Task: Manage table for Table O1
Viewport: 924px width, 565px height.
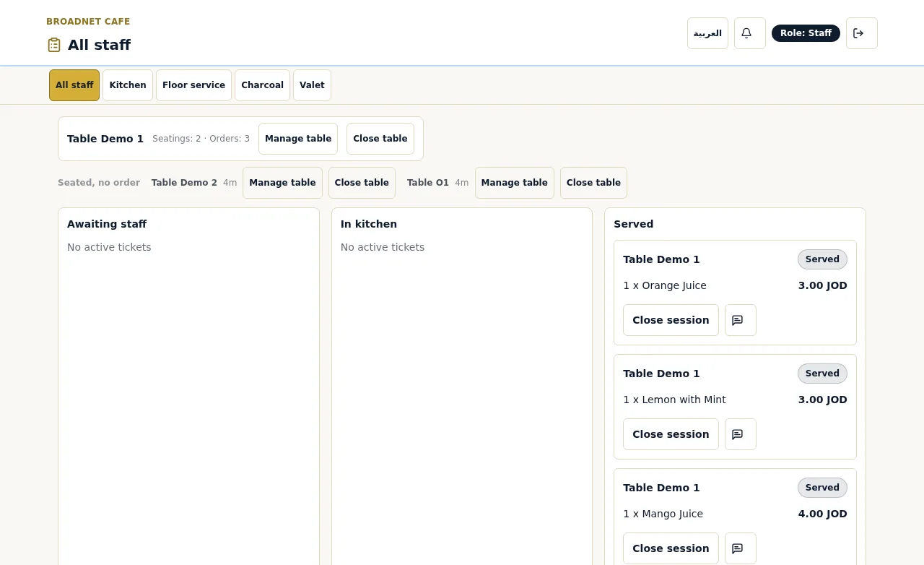Action: coord(514,183)
